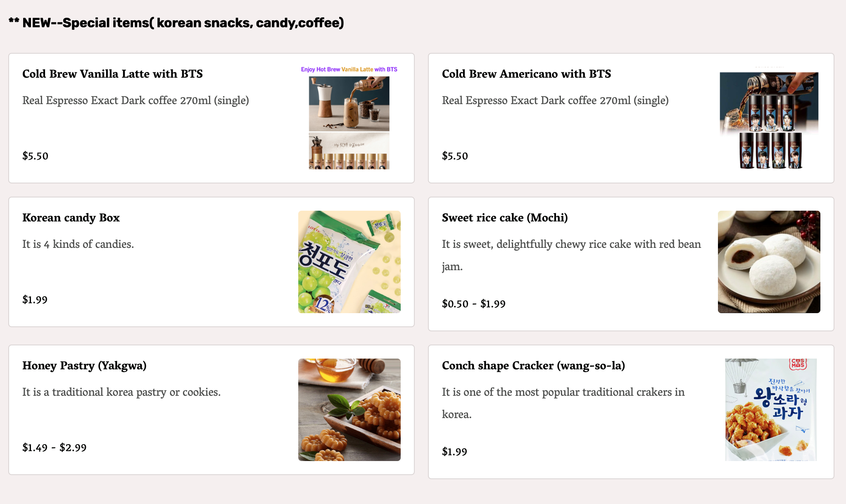Select the Korean candy Box heading
The height and width of the screenshot is (504, 846).
click(x=71, y=218)
